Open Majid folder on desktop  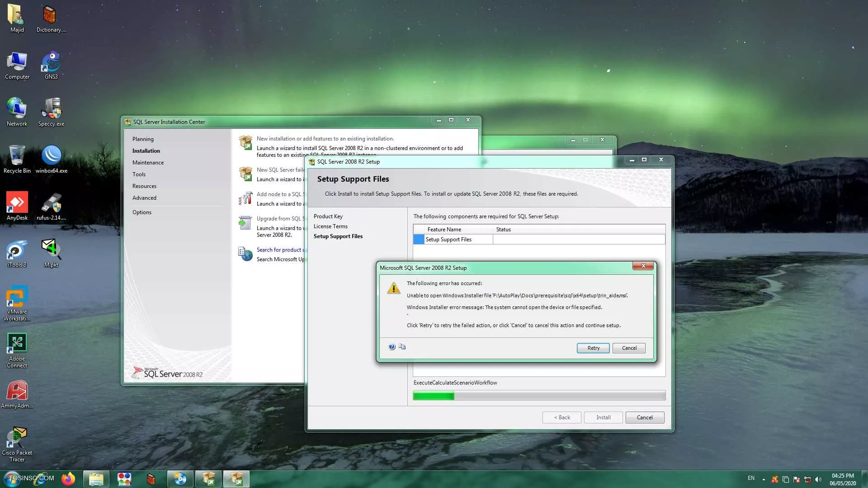pos(17,18)
